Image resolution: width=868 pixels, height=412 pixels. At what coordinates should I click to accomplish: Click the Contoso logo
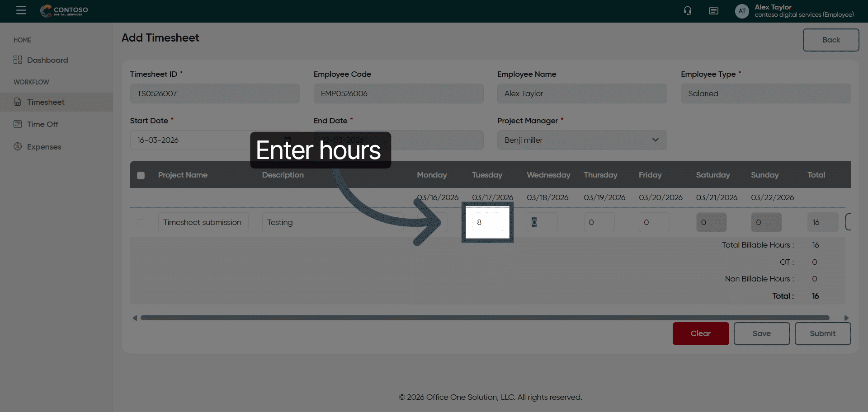pos(64,11)
